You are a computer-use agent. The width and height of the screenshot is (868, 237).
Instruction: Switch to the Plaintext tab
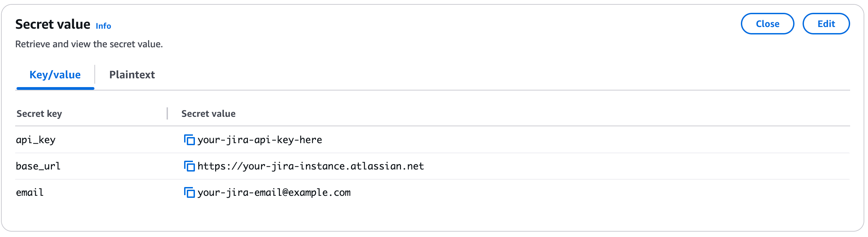132,75
